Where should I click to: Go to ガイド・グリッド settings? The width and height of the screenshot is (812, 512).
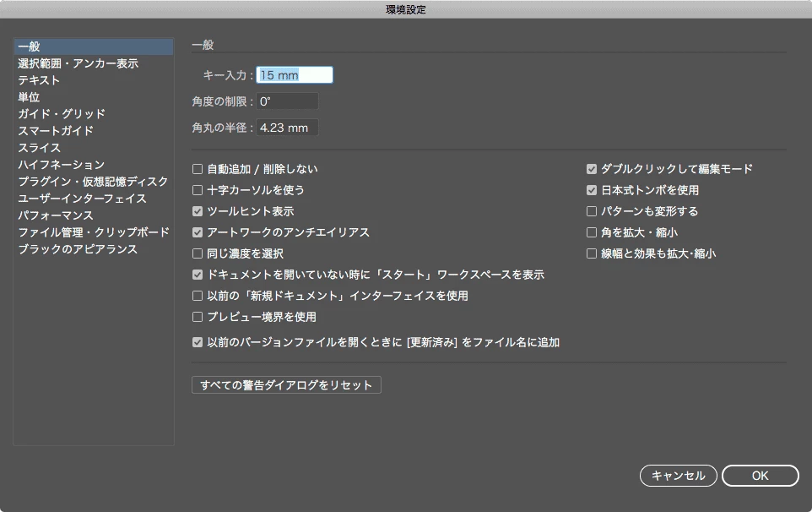(62, 114)
